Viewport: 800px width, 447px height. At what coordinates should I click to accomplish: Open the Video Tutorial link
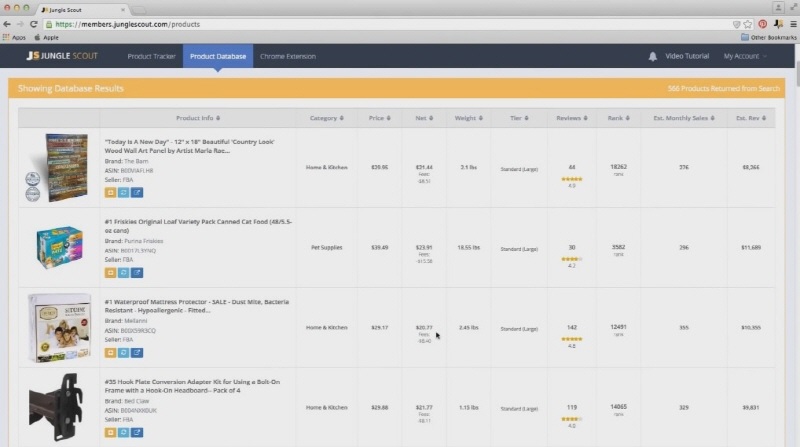(687, 56)
